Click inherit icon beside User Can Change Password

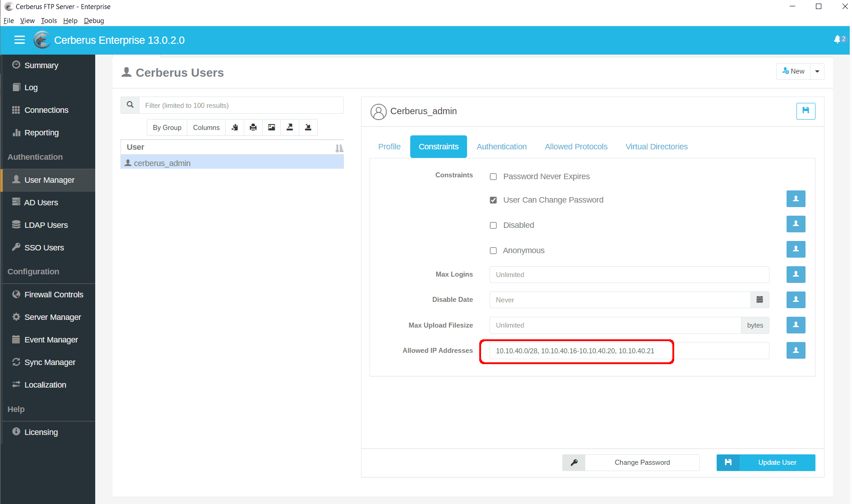pos(796,199)
